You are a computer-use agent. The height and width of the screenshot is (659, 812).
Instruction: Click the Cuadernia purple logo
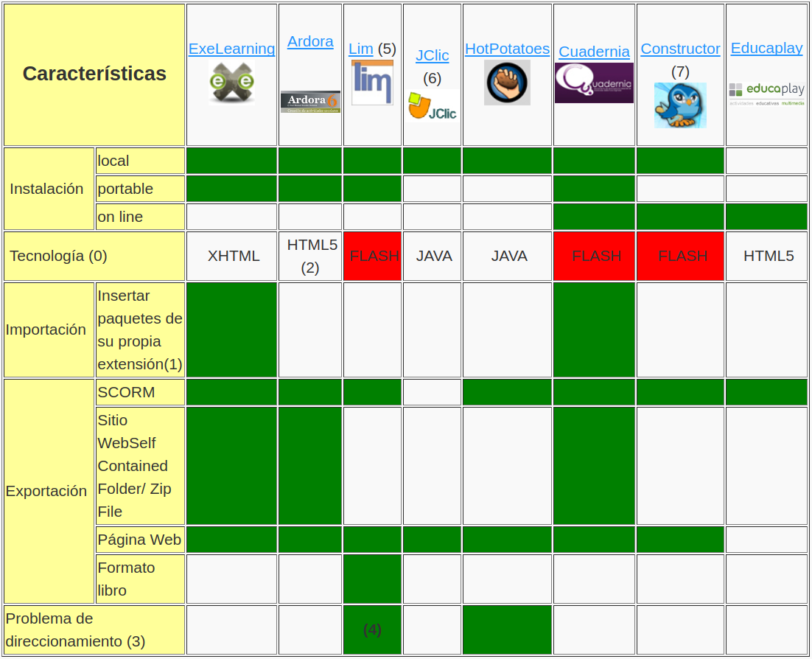(594, 83)
